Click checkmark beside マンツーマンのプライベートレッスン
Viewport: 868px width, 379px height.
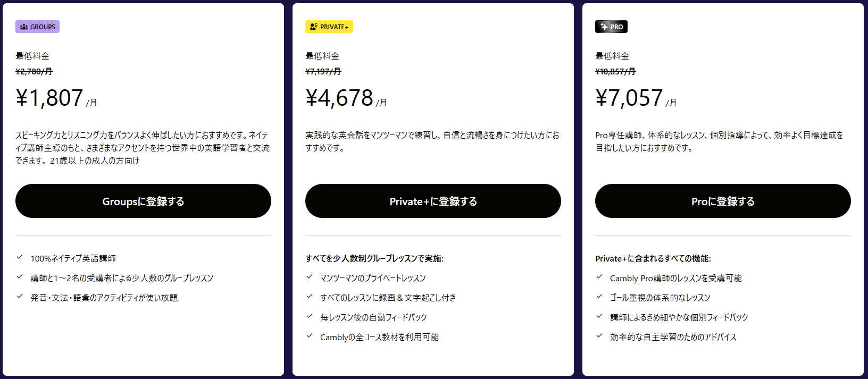[x=310, y=277]
